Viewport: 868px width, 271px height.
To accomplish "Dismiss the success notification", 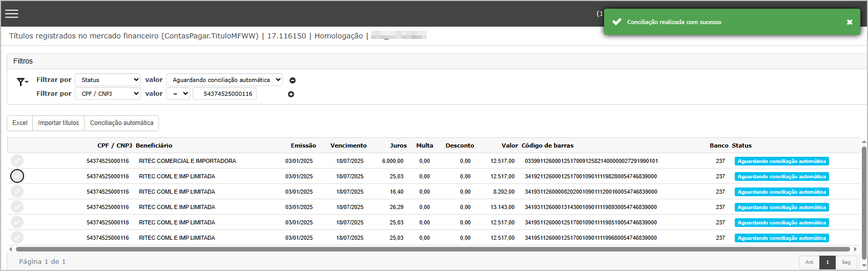I will pos(850,22).
